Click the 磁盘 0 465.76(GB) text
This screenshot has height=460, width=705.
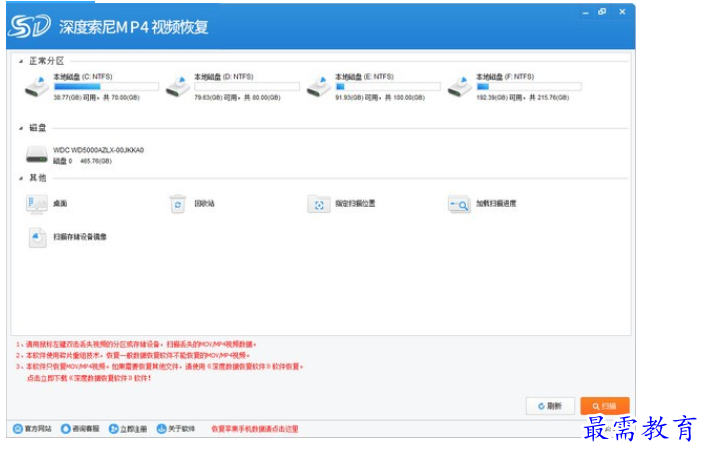point(82,161)
